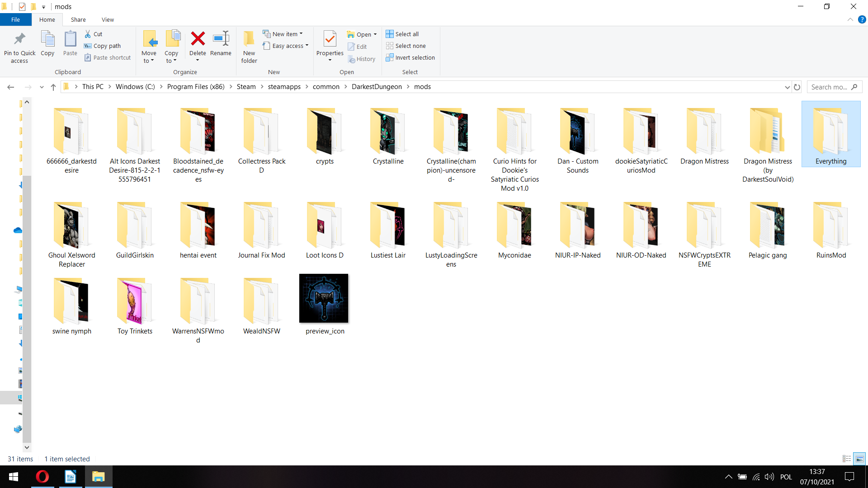This screenshot has height=488, width=868.
Task: Select the WealdNSFW folder
Action: point(261,306)
